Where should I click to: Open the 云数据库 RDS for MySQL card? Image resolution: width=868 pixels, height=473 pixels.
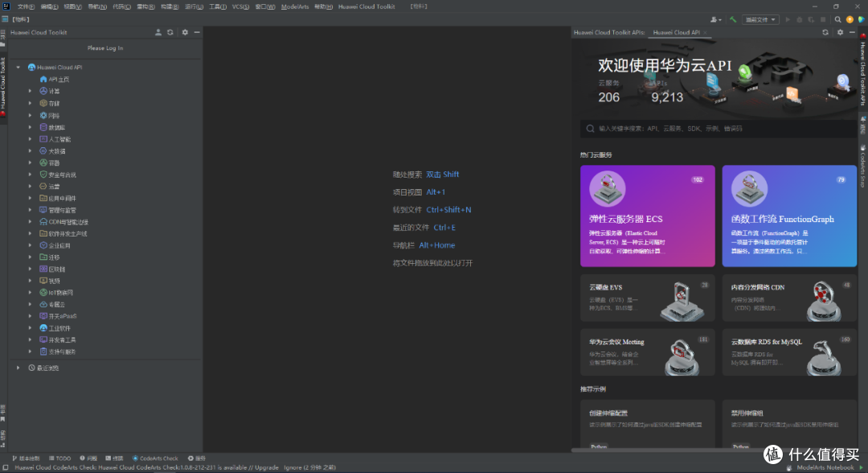pos(789,352)
